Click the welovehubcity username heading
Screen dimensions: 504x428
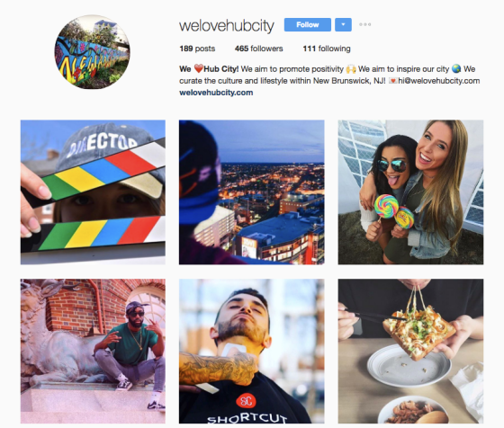click(x=227, y=25)
